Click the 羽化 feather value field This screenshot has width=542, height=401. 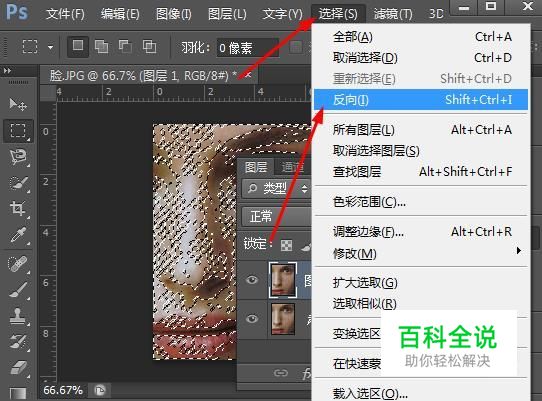(247, 48)
